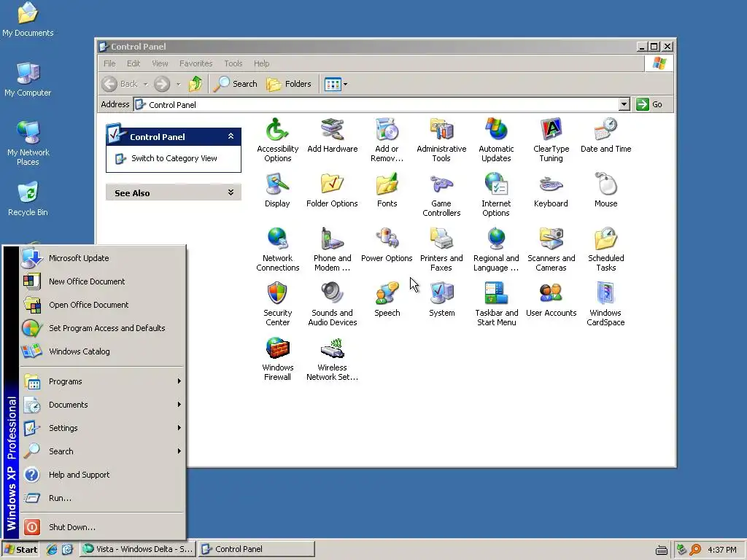Open Regional and Language options
Screen dimensions: 747x560
pos(496,249)
